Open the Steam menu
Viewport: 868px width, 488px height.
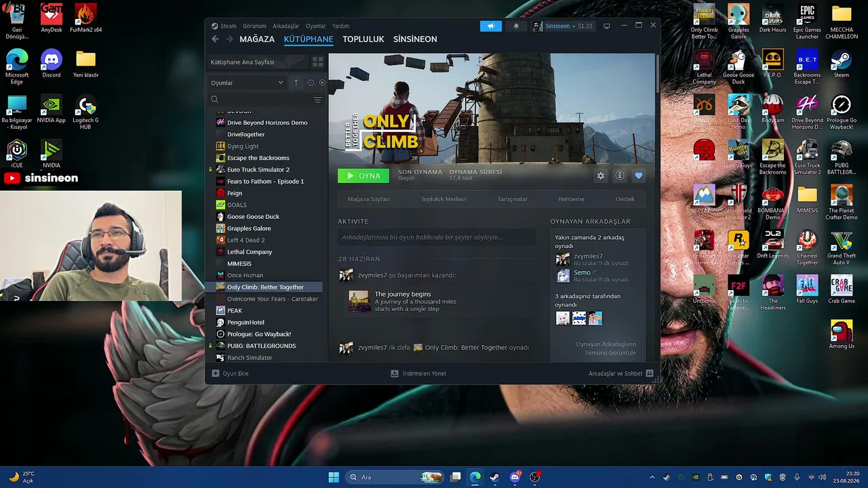(x=229, y=26)
